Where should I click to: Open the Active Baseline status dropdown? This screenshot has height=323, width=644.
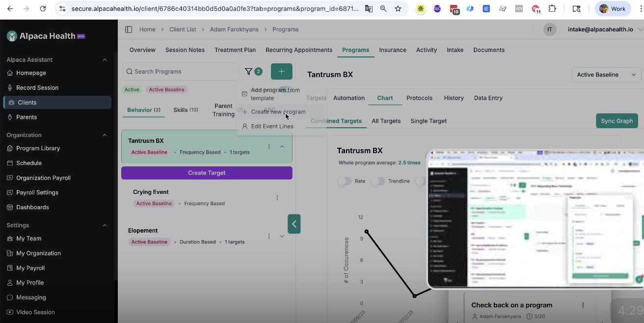click(607, 75)
